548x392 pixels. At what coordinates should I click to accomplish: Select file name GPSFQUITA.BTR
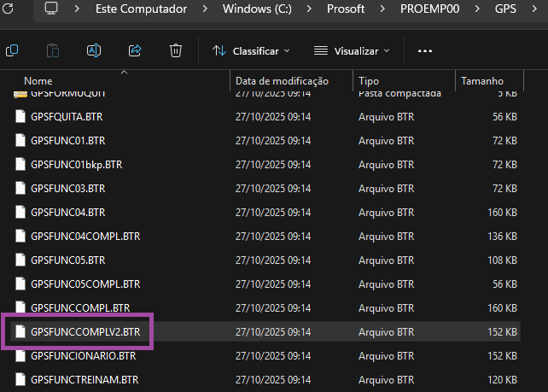tap(67, 116)
